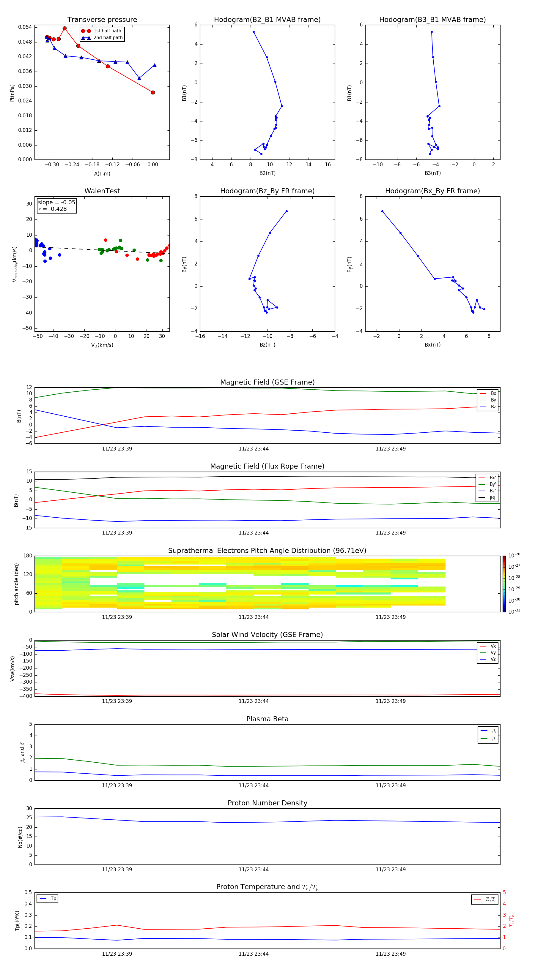The height and width of the screenshot is (980, 535).
Task: Click the 'Vx' legend entry in velocity plot
Action: tap(488, 647)
